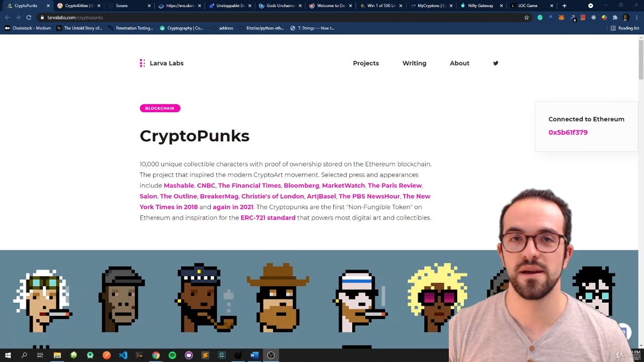The image size is (644, 362).
Task: Select the ape punk with gray cap
Action: click(122, 299)
